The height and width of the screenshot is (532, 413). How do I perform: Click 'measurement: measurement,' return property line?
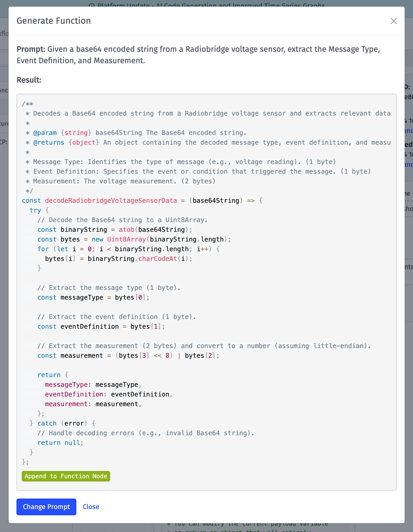coord(94,404)
